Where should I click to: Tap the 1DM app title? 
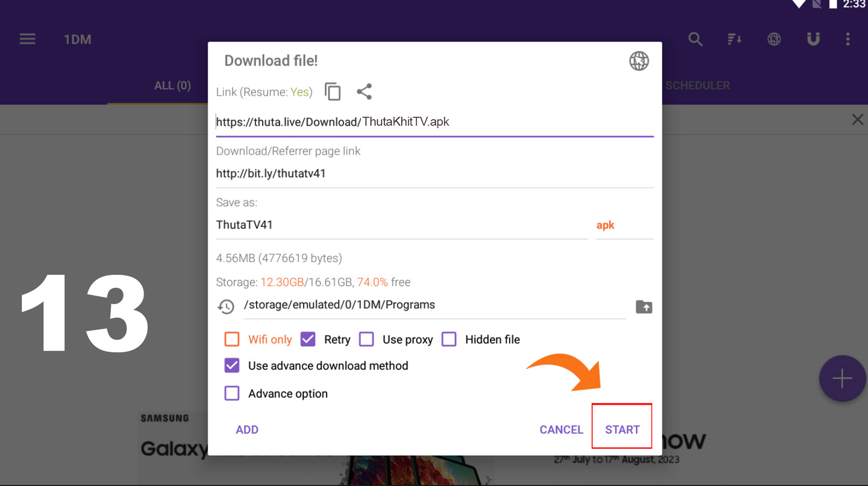pos(78,39)
